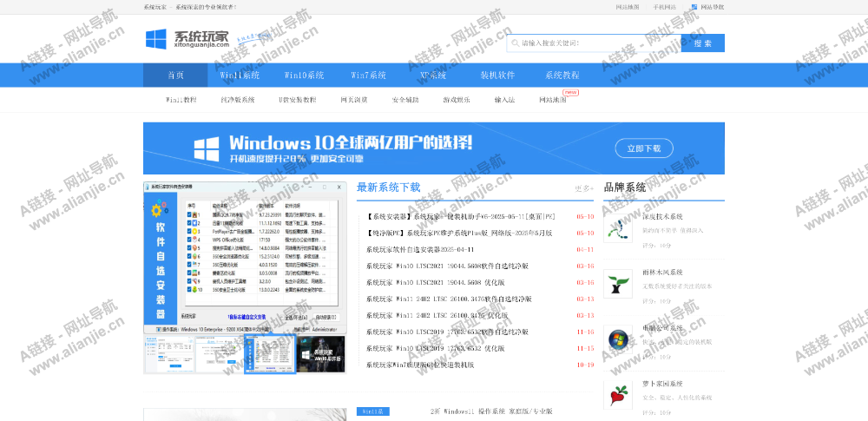Select 网站地图 in the sub menu

552,101
